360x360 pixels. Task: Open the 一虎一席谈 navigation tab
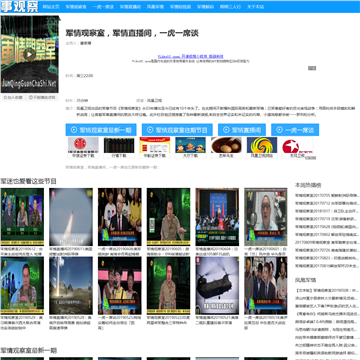(103, 7)
